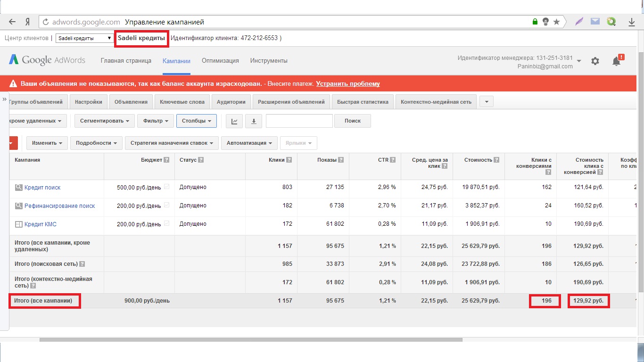
Task: Click the warning triangle in the red banner
Action: (13, 84)
